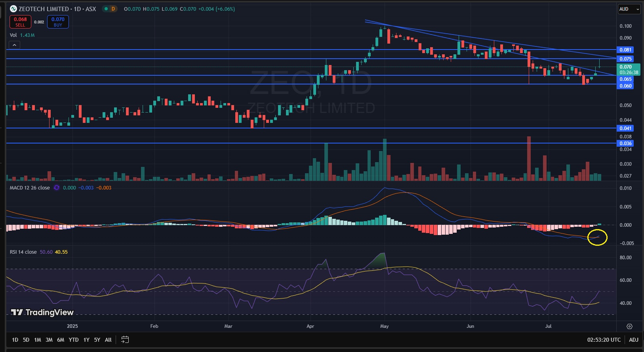The width and height of the screenshot is (644, 352).
Task: Click the MACD indicator refresh icon
Action: coord(57,188)
